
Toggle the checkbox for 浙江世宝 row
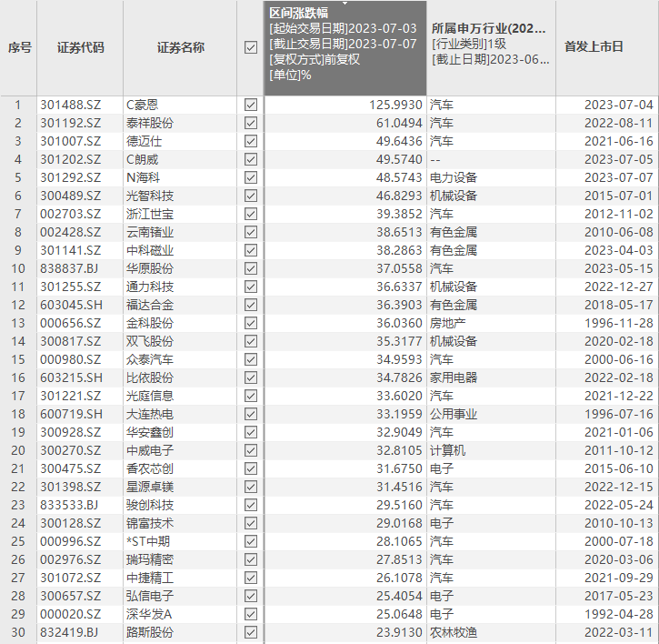(251, 214)
